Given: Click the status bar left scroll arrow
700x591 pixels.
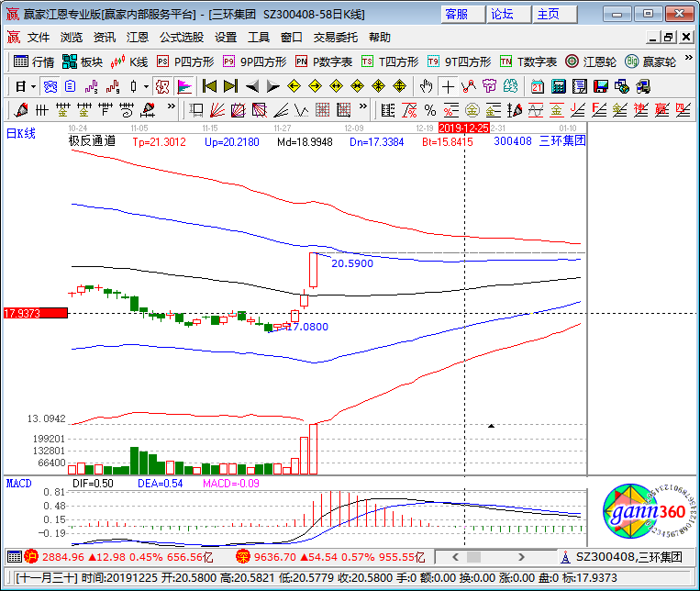Looking at the screenshot, I should click(455, 557).
